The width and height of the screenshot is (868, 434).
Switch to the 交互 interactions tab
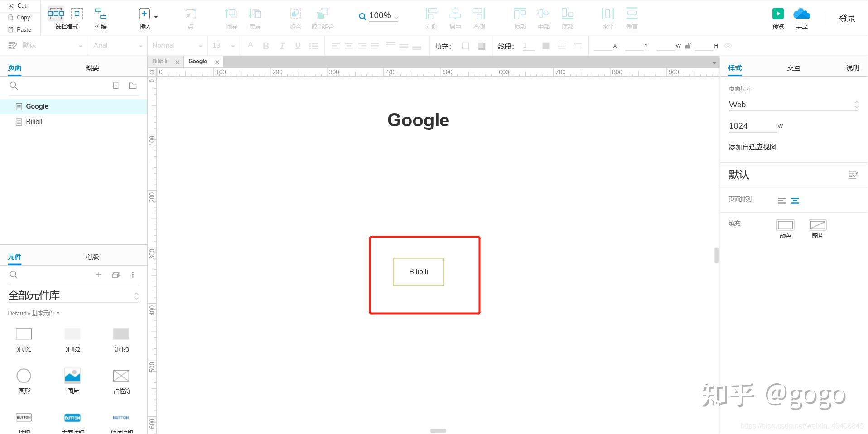(793, 67)
